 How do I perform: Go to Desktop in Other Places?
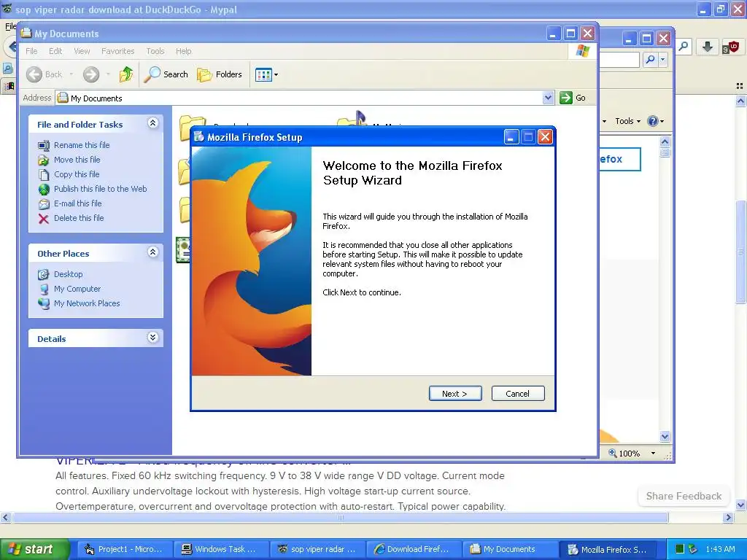pos(68,274)
